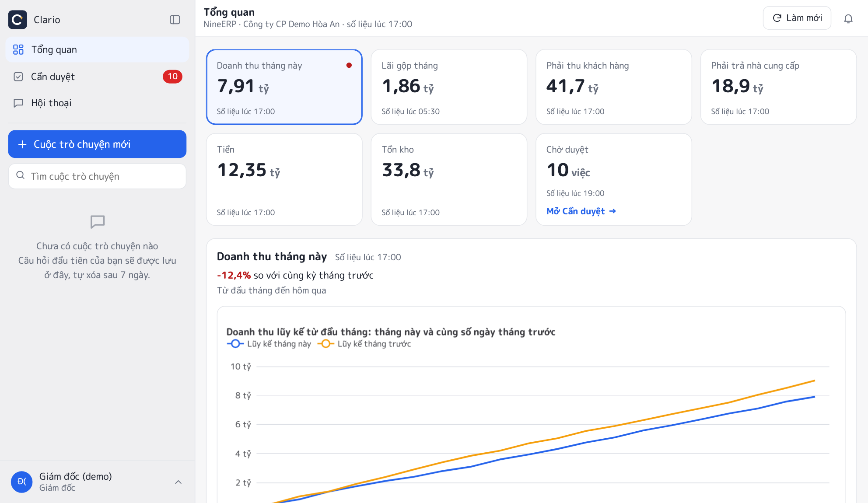Open the Tổng quan menu item
The height and width of the screenshot is (503, 868).
point(97,49)
